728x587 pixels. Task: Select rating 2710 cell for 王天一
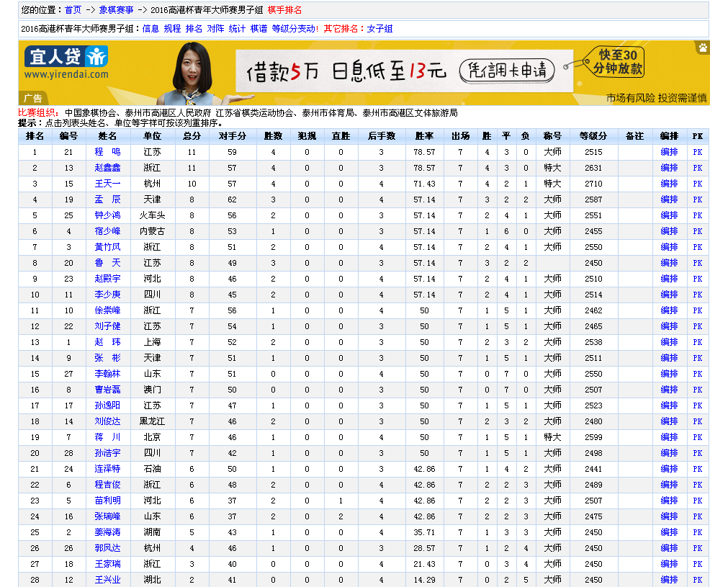[593, 184]
